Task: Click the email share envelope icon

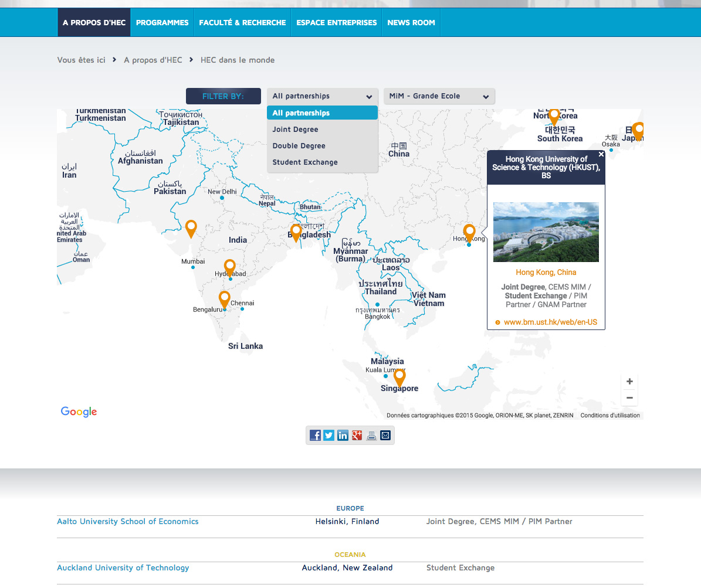Action: (385, 435)
